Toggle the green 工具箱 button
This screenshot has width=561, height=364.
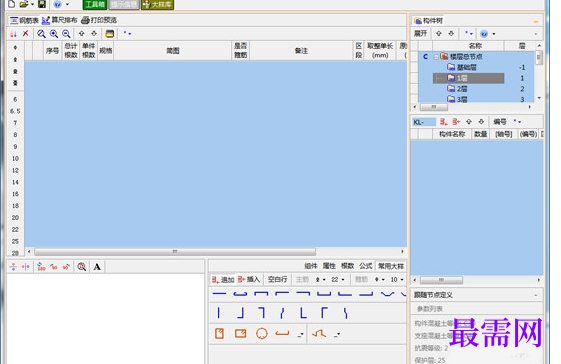tap(95, 5)
